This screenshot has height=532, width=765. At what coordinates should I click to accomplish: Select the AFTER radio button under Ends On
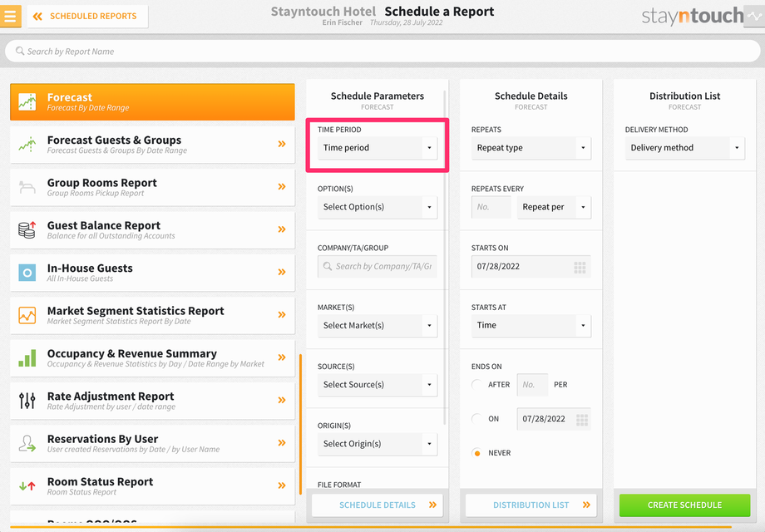pos(477,384)
